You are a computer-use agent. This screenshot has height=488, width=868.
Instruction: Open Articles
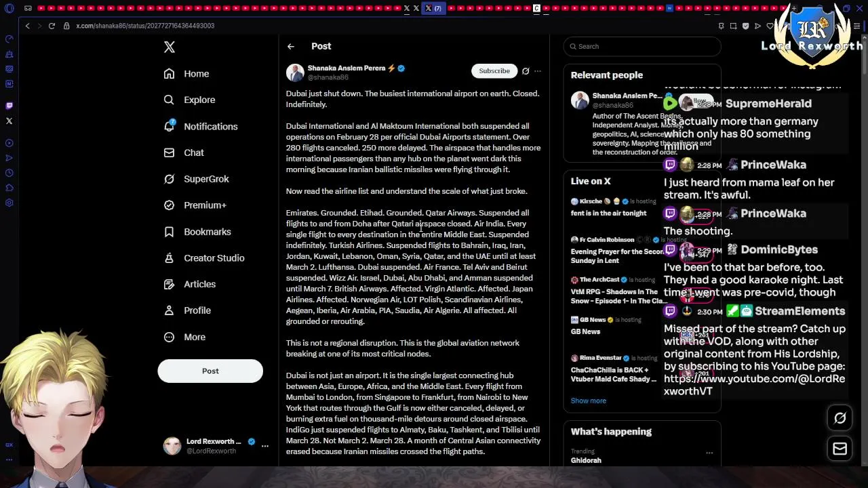[x=190, y=284]
